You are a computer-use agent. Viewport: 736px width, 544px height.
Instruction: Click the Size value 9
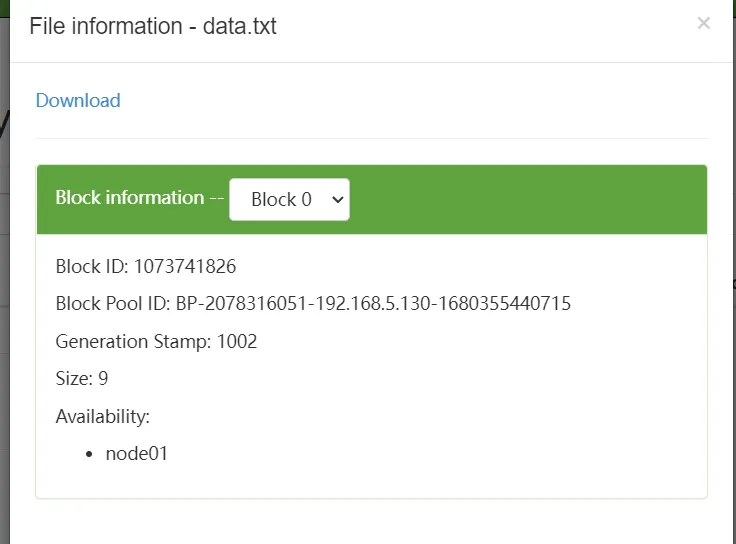click(x=103, y=379)
